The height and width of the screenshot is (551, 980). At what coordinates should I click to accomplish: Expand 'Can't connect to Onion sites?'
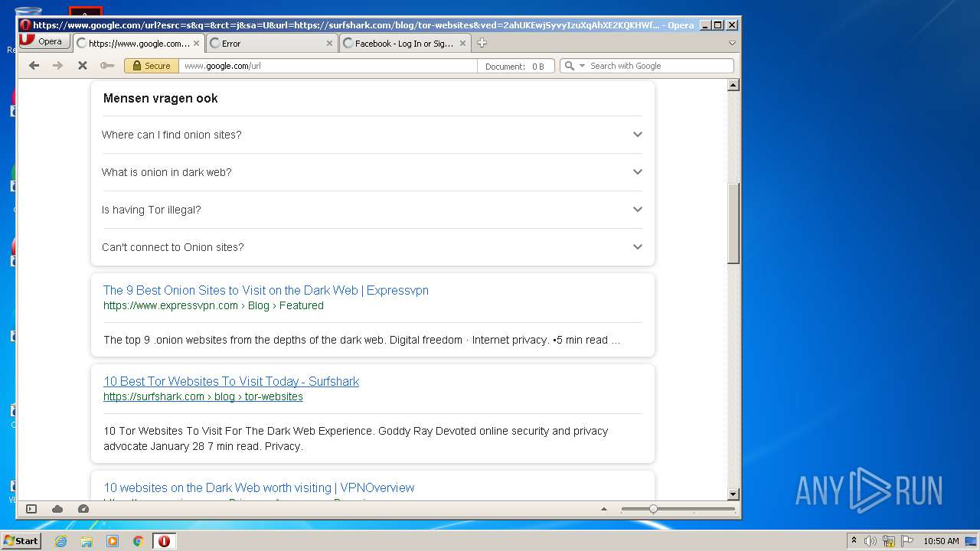(x=372, y=247)
